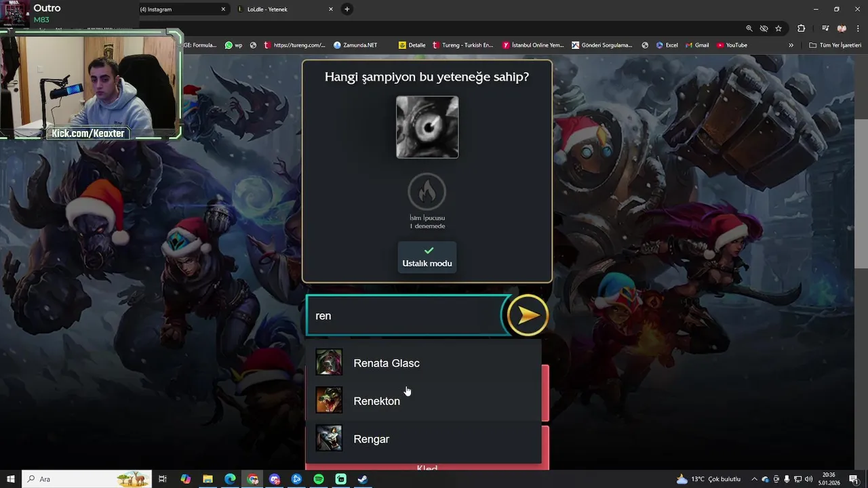The height and width of the screenshot is (488, 868).
Task: Click the Kick.com/Keaxter webcam overlay
Action: click(89, 134)
